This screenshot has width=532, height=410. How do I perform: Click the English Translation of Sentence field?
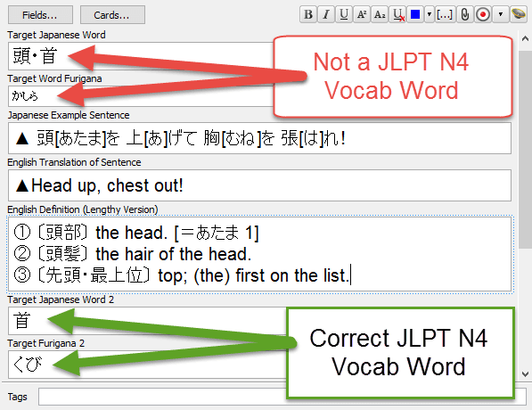(x=259, y=185)
